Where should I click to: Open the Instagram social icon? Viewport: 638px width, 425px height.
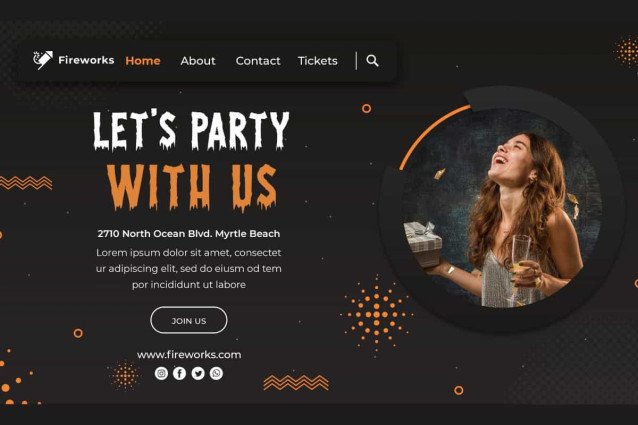pyautogui.click(x=161, y=373)
